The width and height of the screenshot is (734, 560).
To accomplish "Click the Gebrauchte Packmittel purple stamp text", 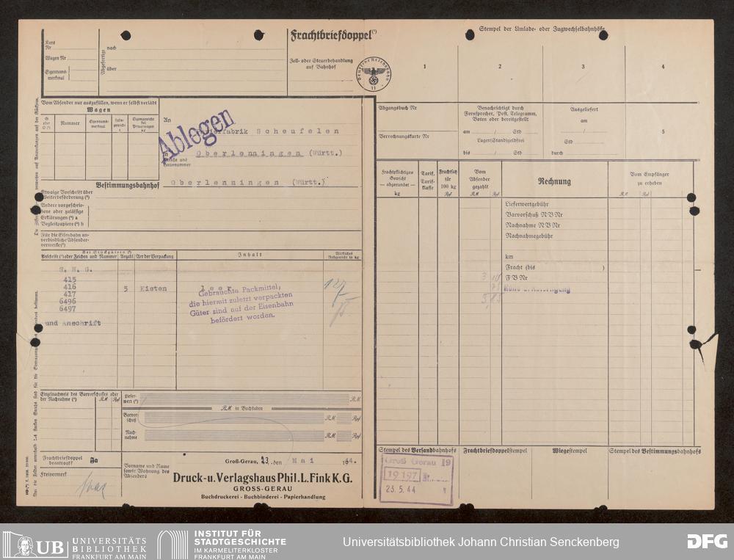I will click(x=241, y=304).
